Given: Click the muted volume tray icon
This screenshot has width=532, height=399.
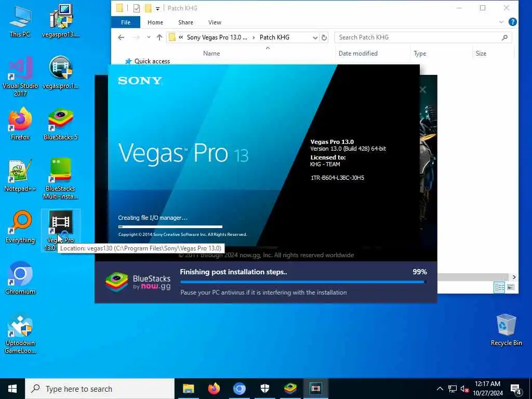Looking at the screenshot, I should coord(464,389).
